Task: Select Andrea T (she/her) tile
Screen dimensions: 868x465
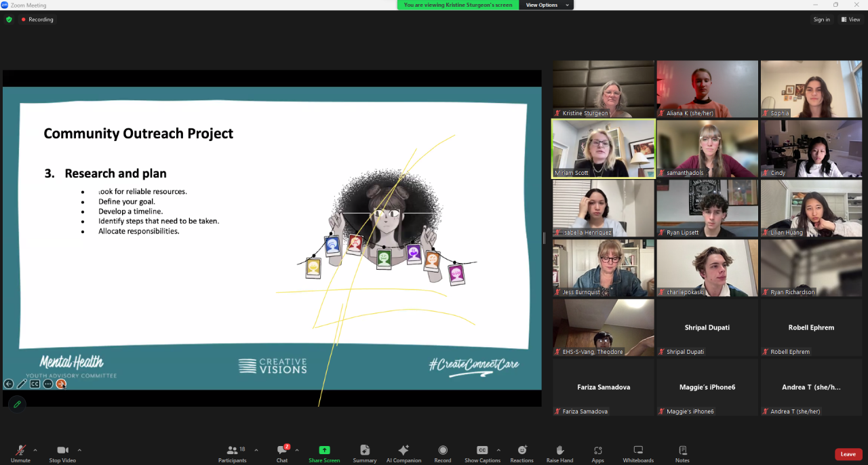Action: click(811, 387)
